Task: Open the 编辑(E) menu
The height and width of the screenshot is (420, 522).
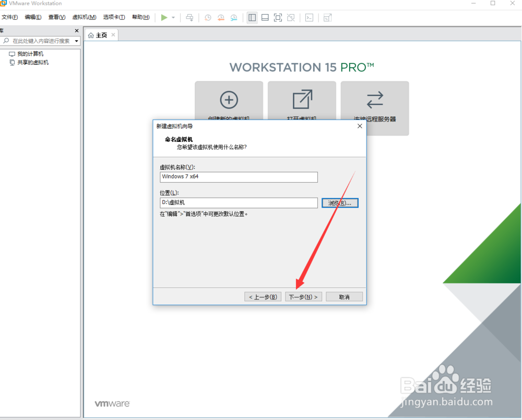Action: [x=33, y=17]
